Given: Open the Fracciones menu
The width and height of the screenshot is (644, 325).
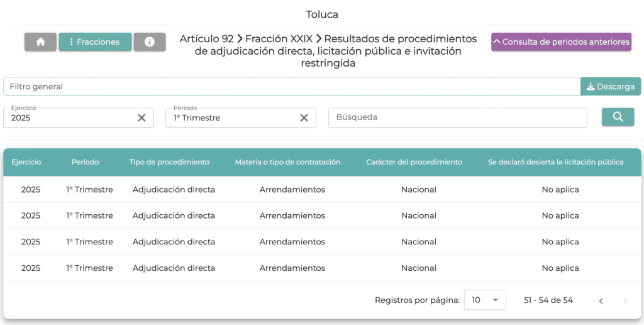Looking at the screenshot, I should pos(95,42).
